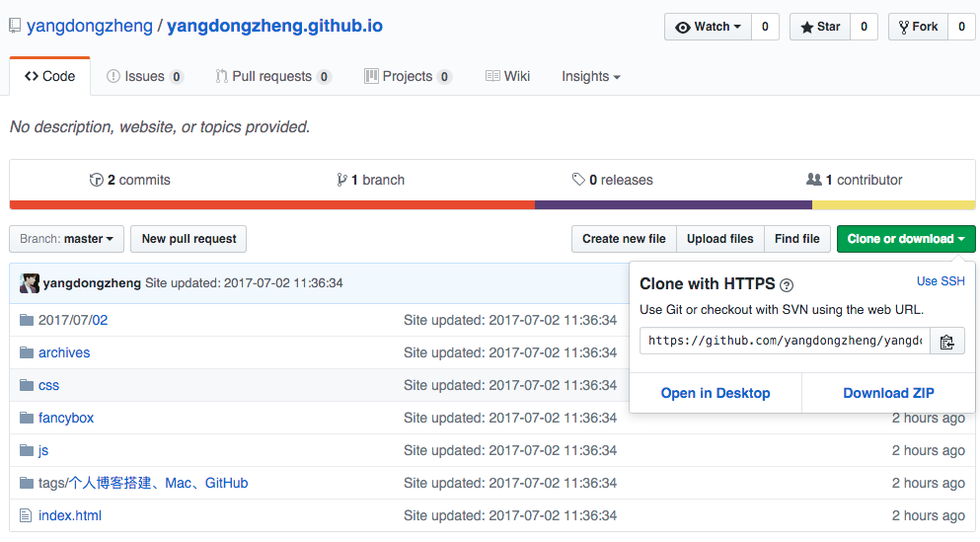
Task: Click 'No description, website, or topics provided.' text
Action: (160, 127)
